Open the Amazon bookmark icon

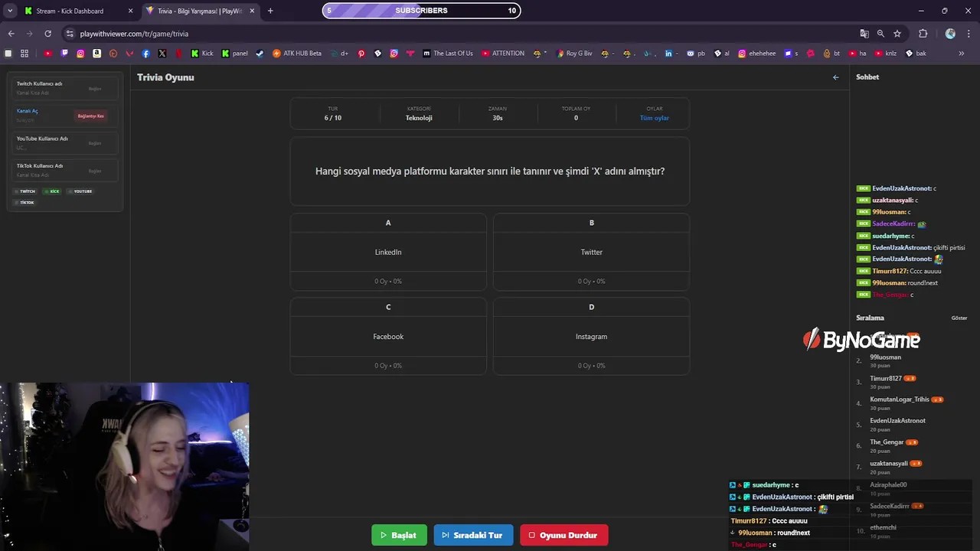click(x=96, y=54)
